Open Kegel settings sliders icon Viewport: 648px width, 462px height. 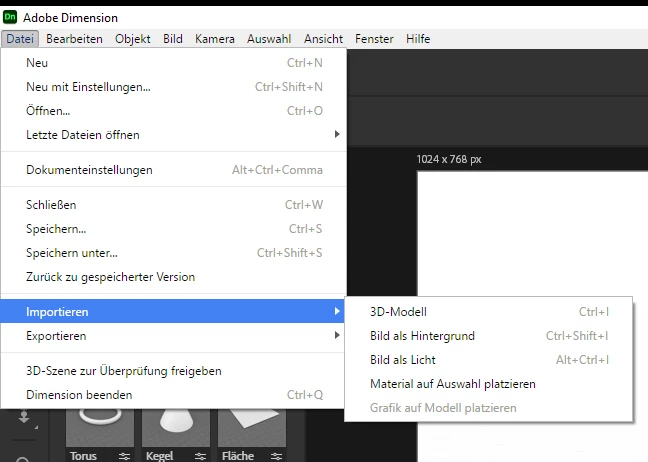click(200, 456)
